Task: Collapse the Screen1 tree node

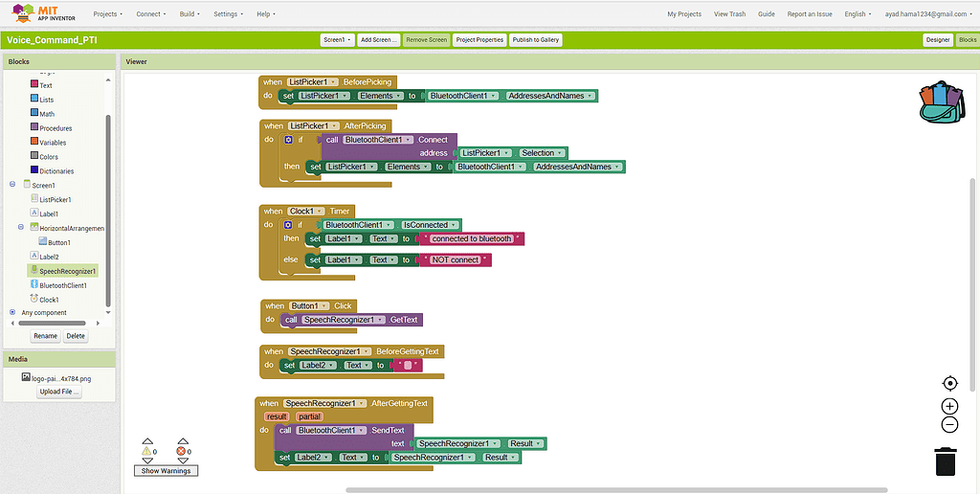Action: (x=12, y=185)
